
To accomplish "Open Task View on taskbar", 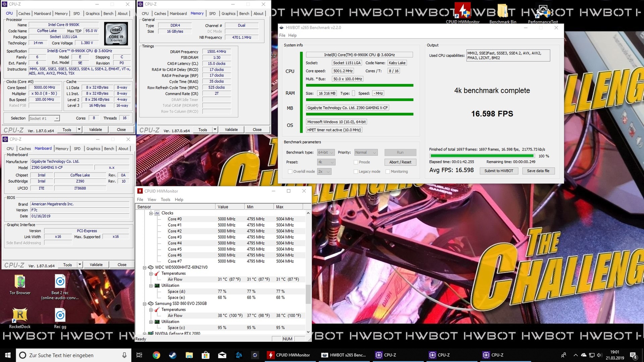I will pyautogui.click(x=139, y=355).
